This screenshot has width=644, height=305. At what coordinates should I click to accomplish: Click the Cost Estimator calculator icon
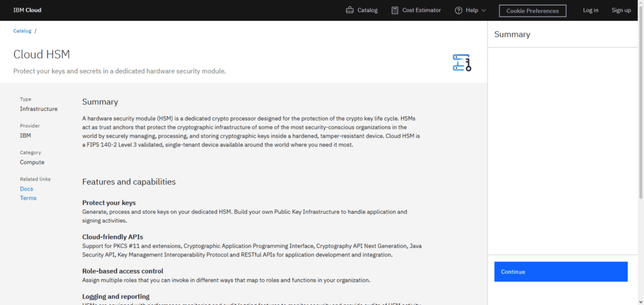click(395, 10)
